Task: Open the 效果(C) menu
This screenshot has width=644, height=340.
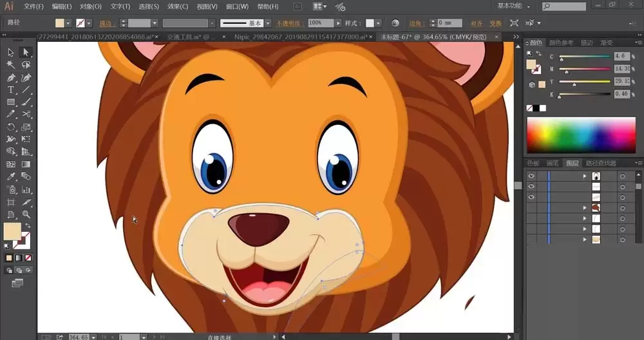Action: [x=179, y=6]
